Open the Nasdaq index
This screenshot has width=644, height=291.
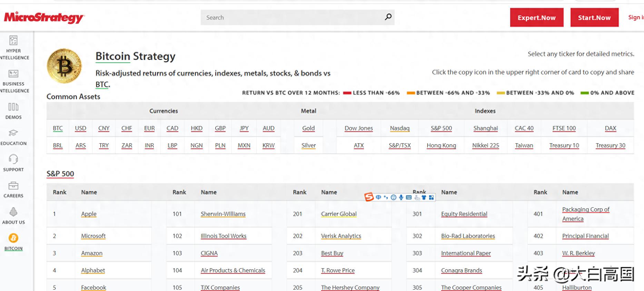[400, 128]
